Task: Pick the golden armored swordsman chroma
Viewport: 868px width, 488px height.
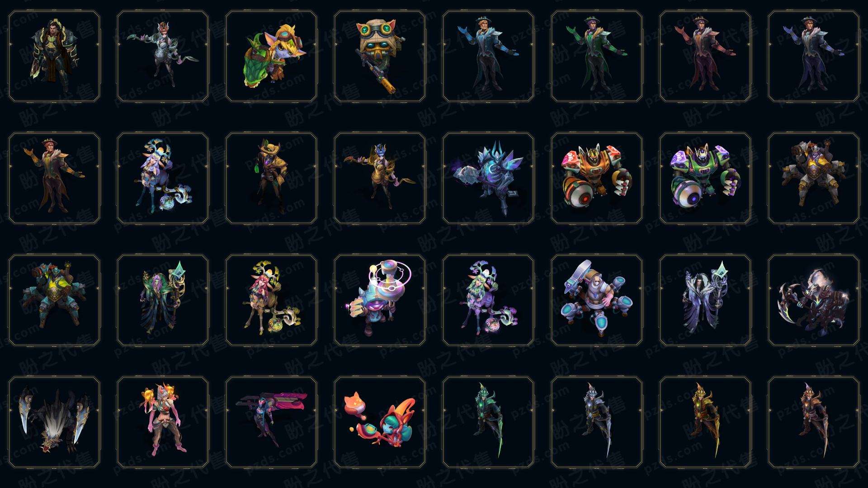Action: (x=705, y=422)
